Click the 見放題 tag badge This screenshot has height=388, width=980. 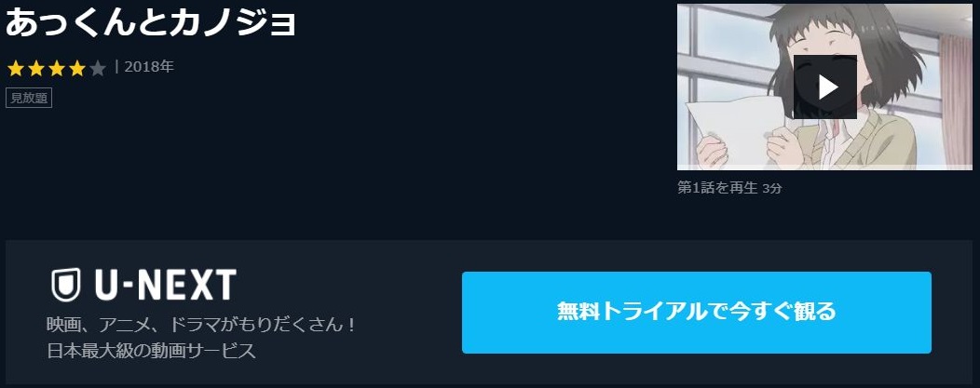tap(29, 99)
